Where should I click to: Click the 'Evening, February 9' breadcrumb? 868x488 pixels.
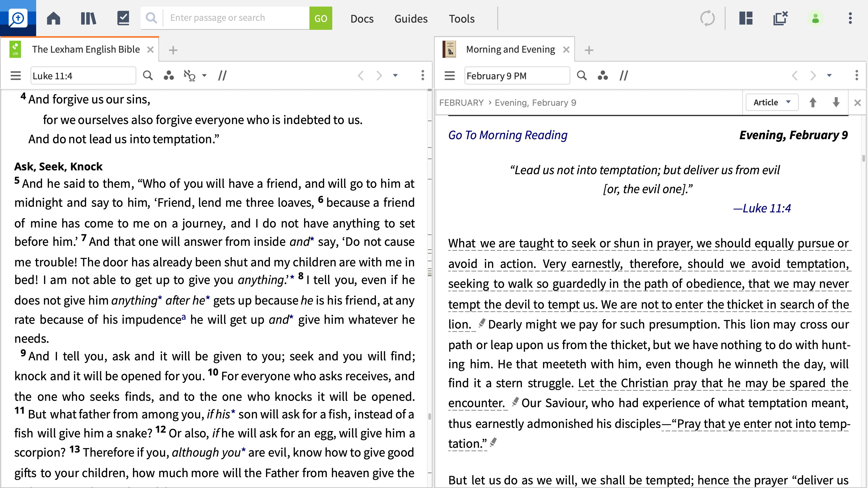(x=535, y=103)
